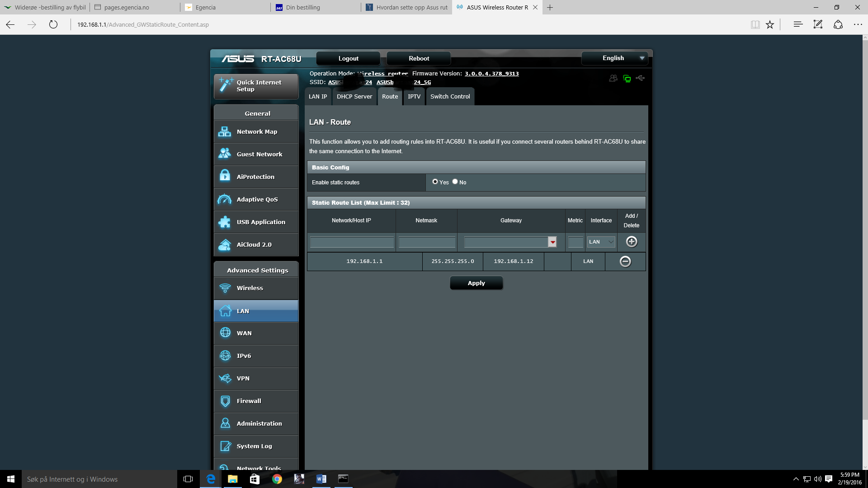Delete the 192.168.1.1 static route
Viewport: 868px width, 488px height.
pyautogui.click(x=625, y=261)
